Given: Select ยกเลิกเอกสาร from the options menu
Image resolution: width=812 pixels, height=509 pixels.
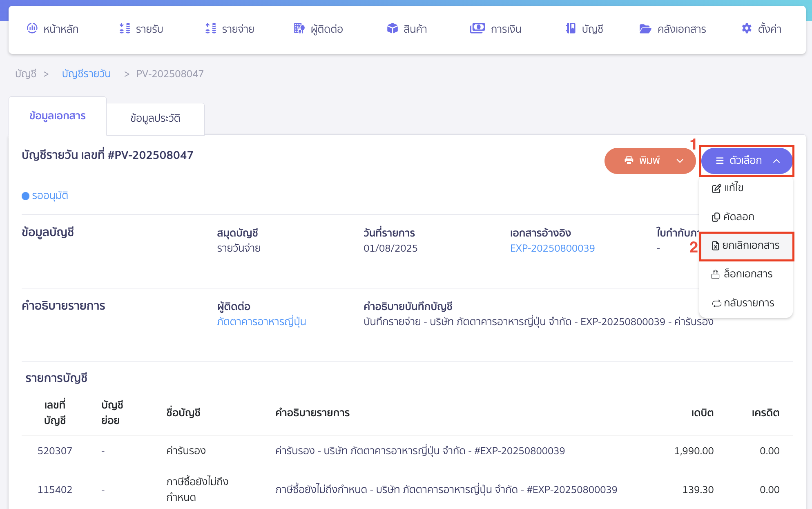Looking at the screenshot, I should click(747, 246).
